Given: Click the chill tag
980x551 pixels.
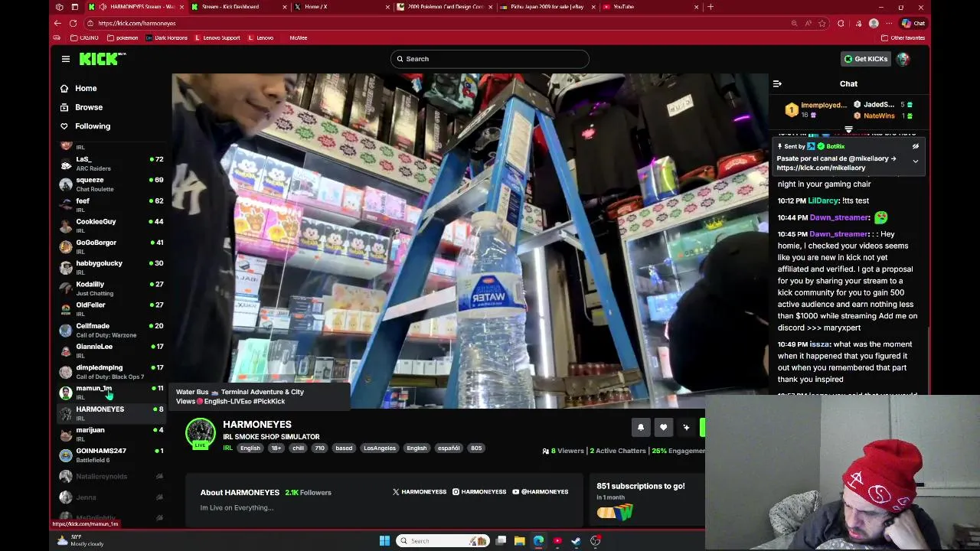Looking at the screenshot, I should [298, 448].
